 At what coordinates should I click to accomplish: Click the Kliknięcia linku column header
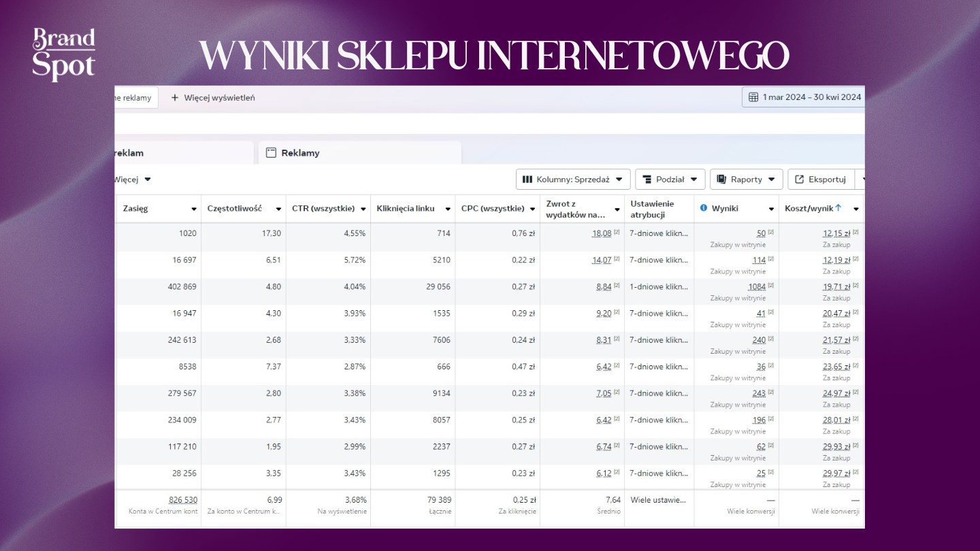[x=406, y=209]
